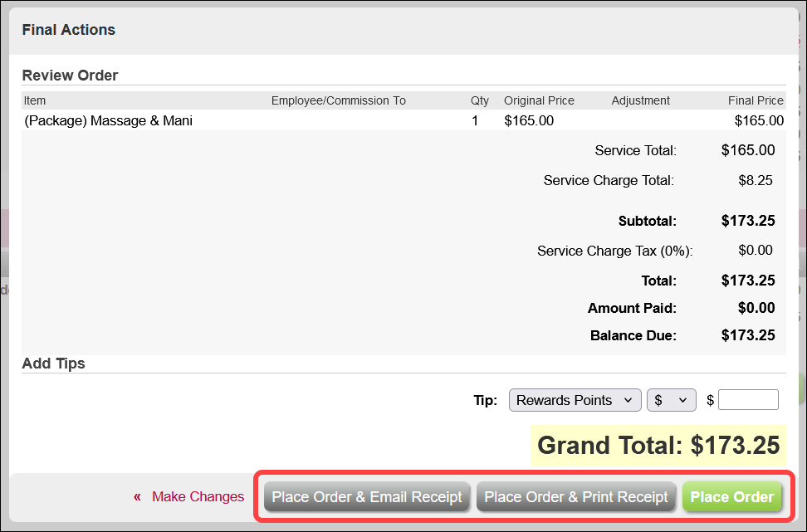Click the Service Charge Tax (0%) label

(x=615, y=251)
